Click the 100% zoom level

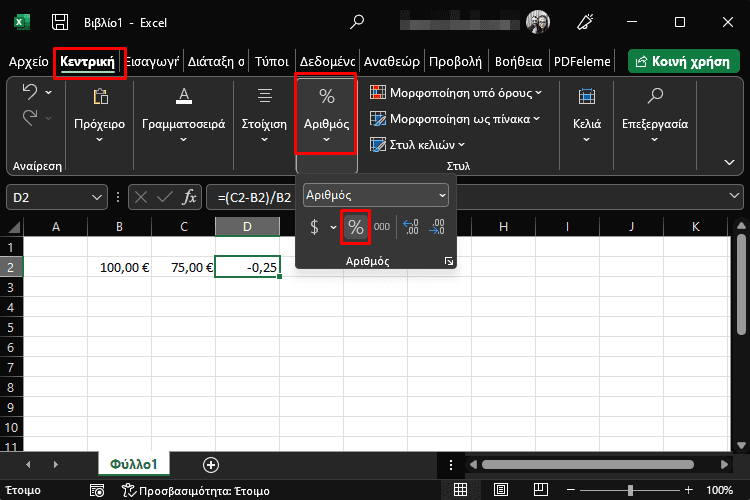point(719,490)
